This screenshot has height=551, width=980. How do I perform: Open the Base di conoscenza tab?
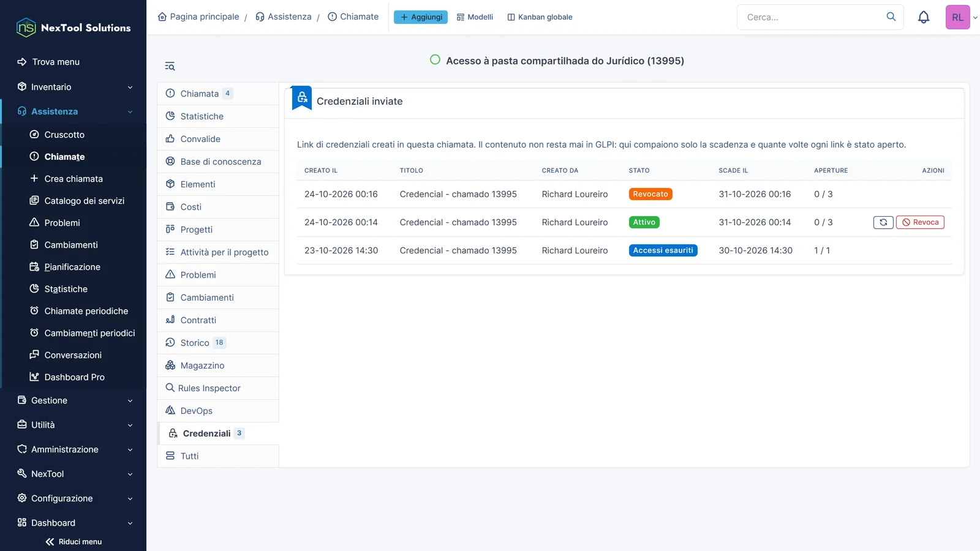coord(218,162)
